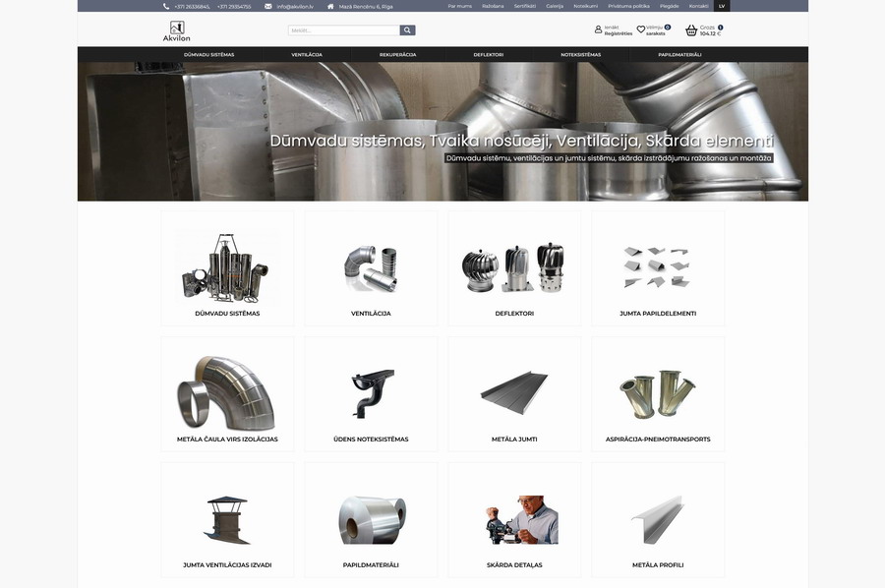
Task: Open the Metāla jumti category tile
Action: (x=514, y=394)
